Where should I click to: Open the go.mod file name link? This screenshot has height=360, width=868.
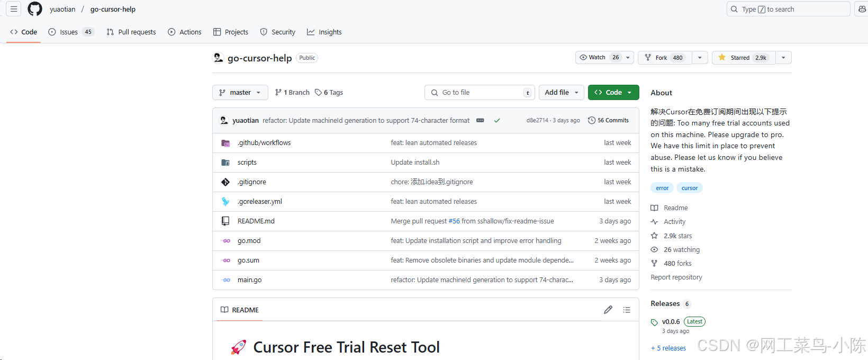click(249, 240)
